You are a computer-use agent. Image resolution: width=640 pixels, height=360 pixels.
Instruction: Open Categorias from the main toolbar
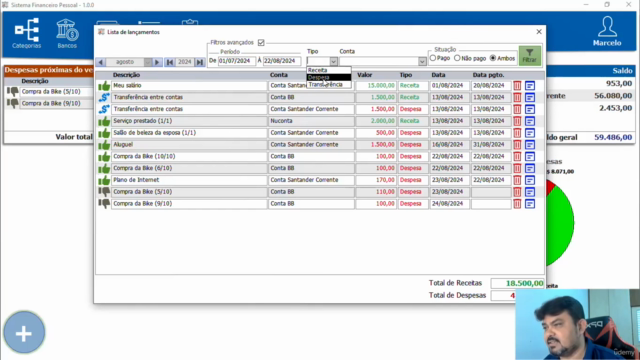[27, 33]
